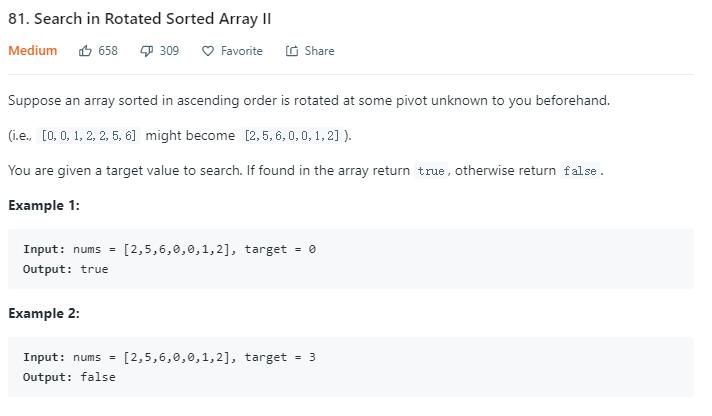The width and height of the screenshot is (712, 416).
Task: Click the inline 'false' code snippet
Action: tap(580, 171)
